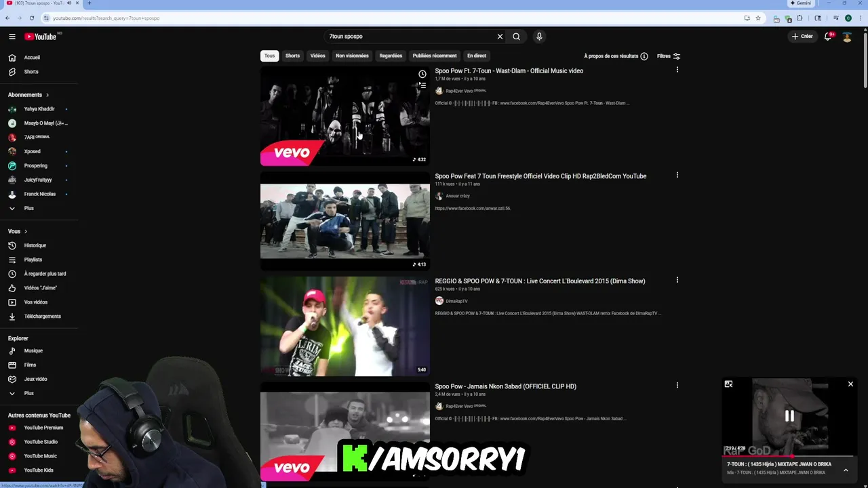868x488 pixels.
Task: Open Yahya Khaddir subscription channel
Action: click(x=39, y=109)
